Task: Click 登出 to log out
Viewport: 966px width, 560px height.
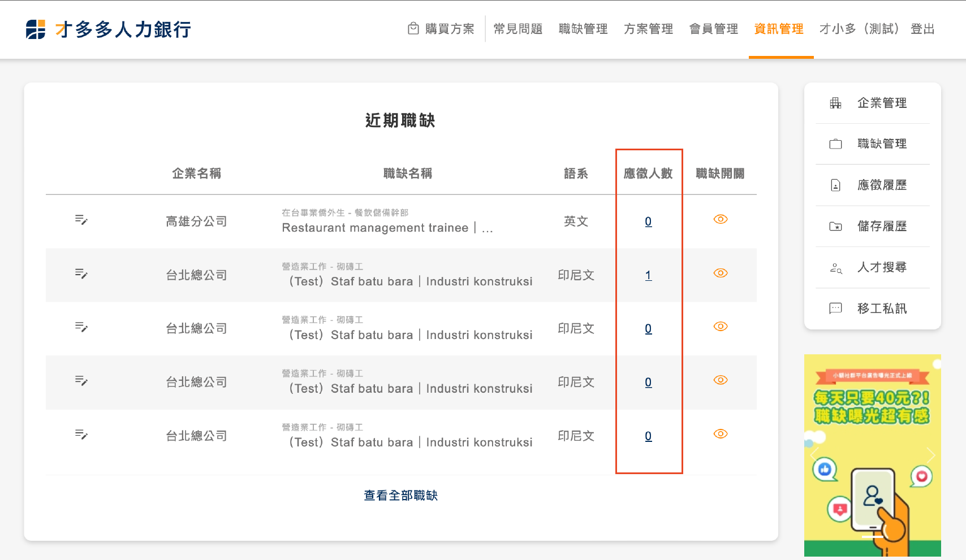Action: [x=922, y=29]
